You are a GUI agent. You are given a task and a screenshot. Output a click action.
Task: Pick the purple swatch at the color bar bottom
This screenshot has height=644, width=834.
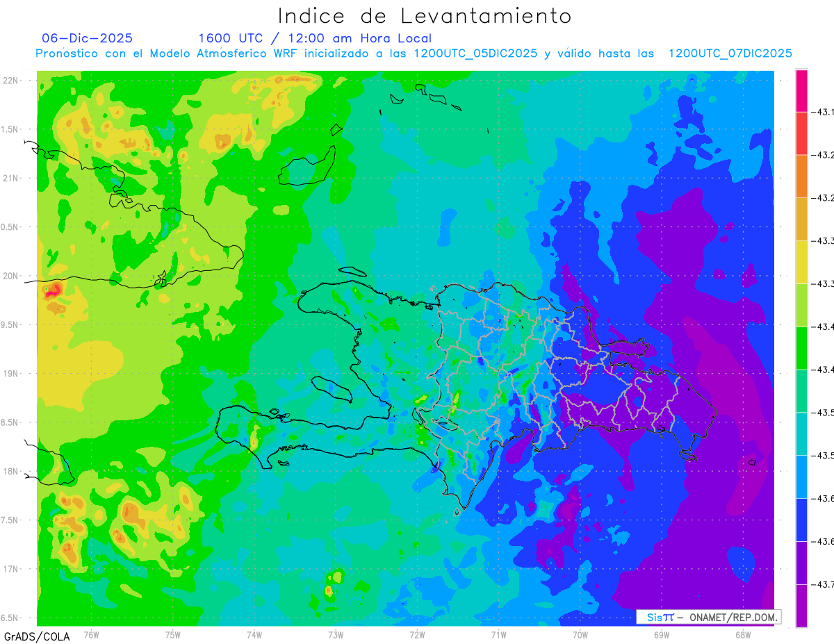(801, 606)
